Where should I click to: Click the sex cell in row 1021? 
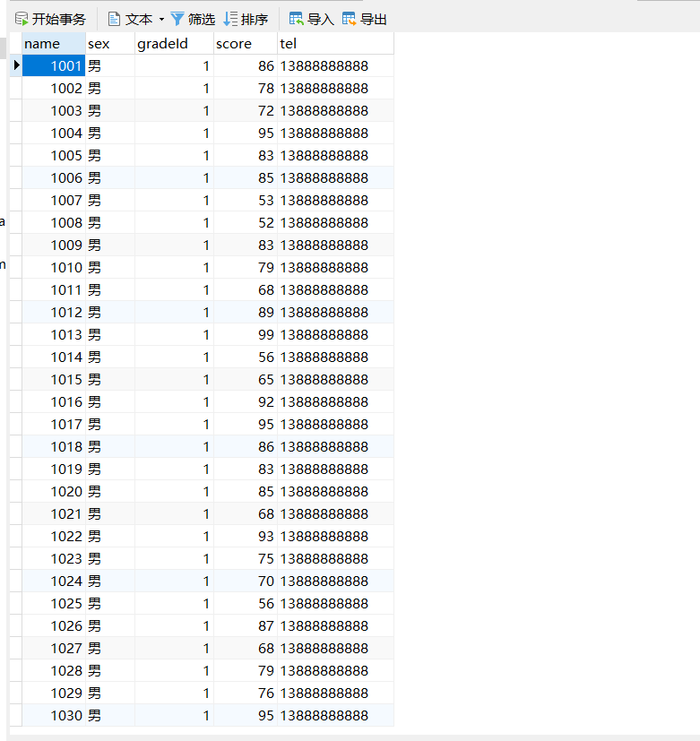(110, 513)
